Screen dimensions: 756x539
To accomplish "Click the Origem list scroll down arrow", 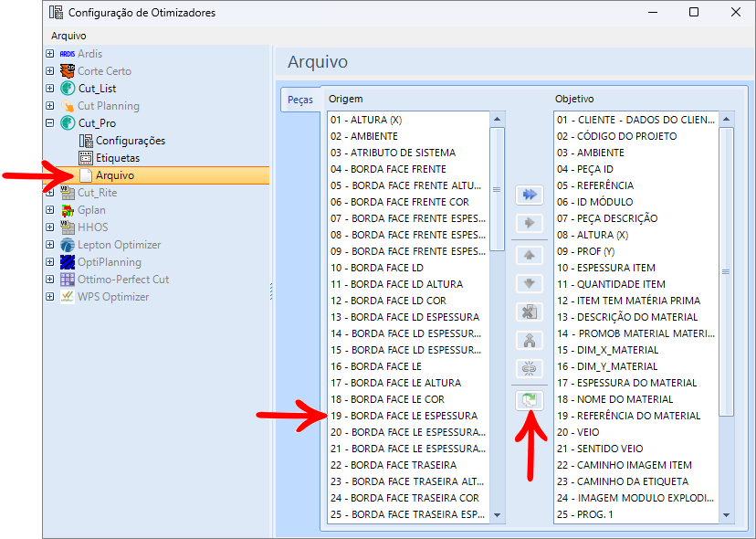I will pyautogui.click(x=497, y=515).
